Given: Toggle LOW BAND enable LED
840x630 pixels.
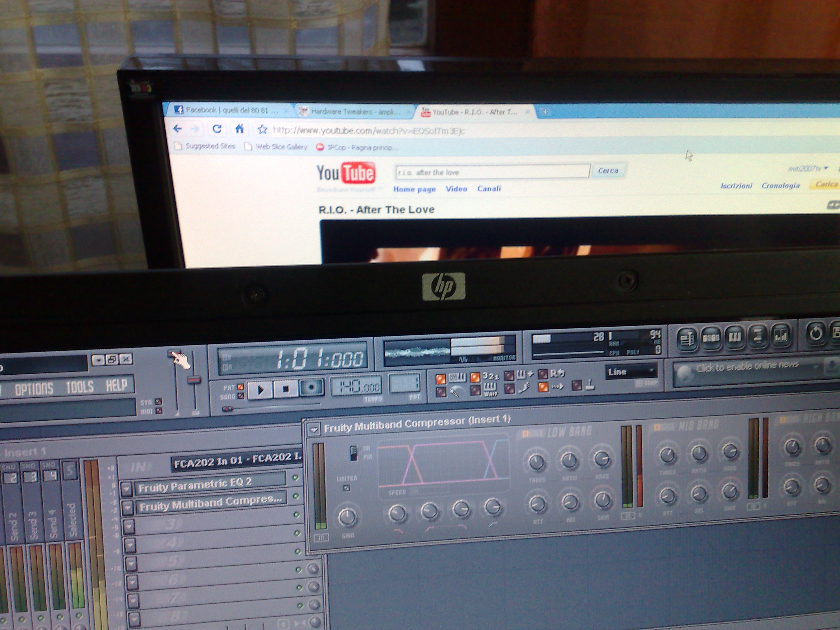Looking at the screenshot, I should 526,433.
